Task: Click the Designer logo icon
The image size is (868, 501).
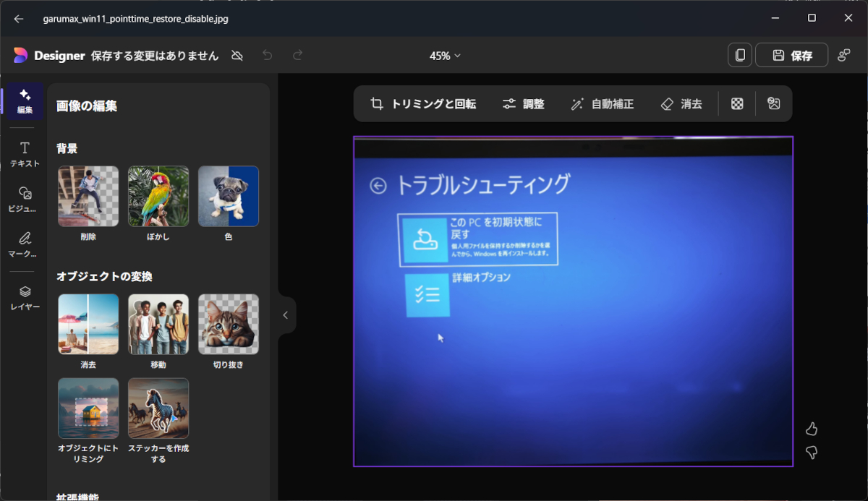Action: click(20, 56)
